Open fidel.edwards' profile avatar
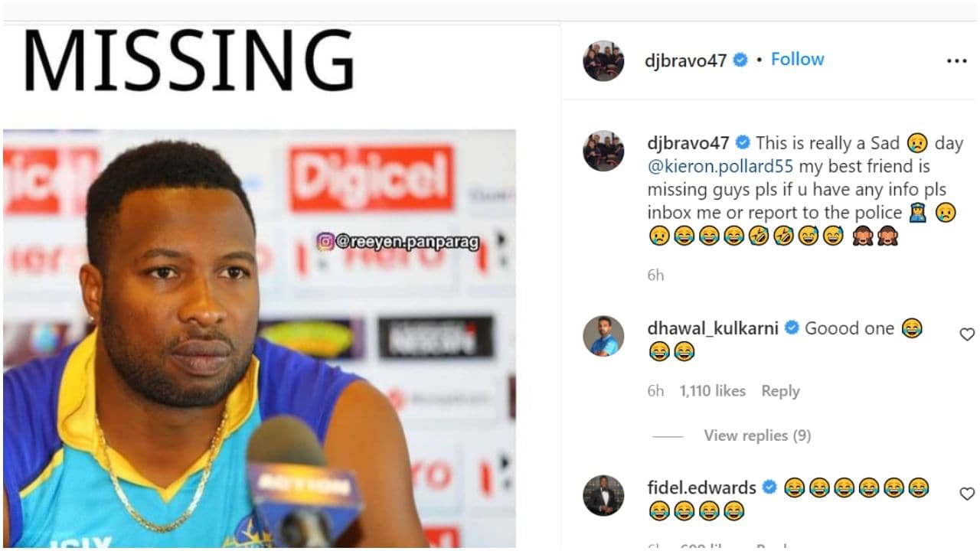This screenshot has width=980, height=551. 603,495
